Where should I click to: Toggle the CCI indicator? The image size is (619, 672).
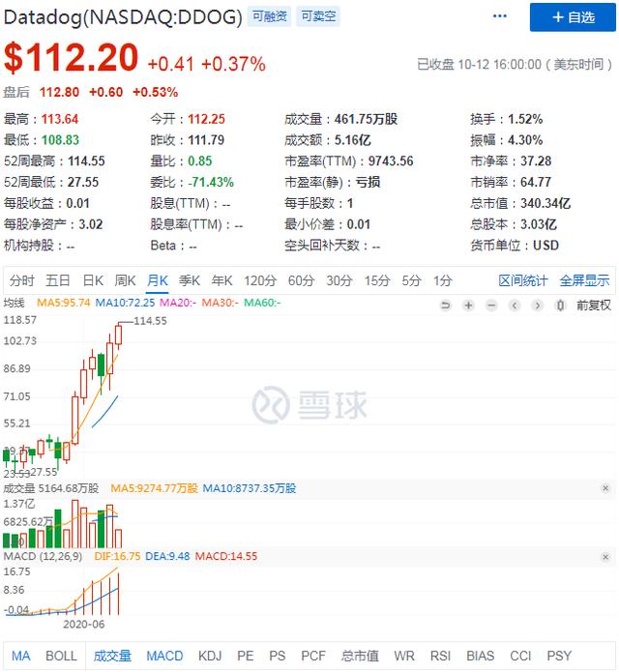point(520,656)
